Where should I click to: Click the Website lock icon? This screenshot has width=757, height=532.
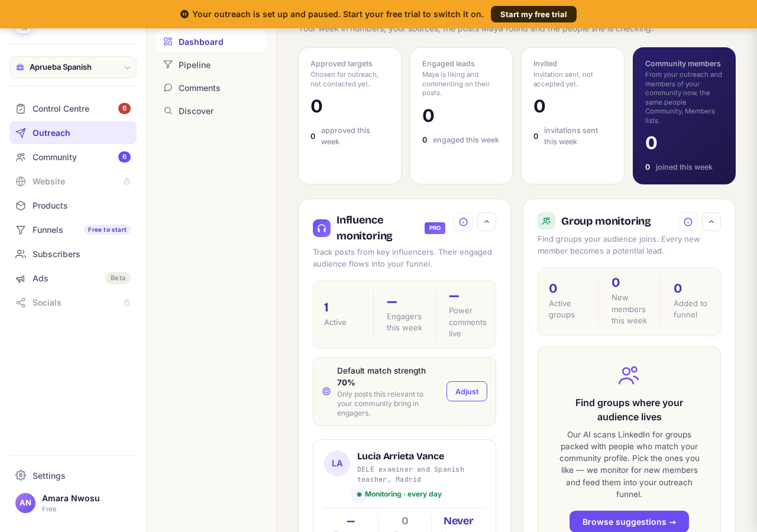127,181
